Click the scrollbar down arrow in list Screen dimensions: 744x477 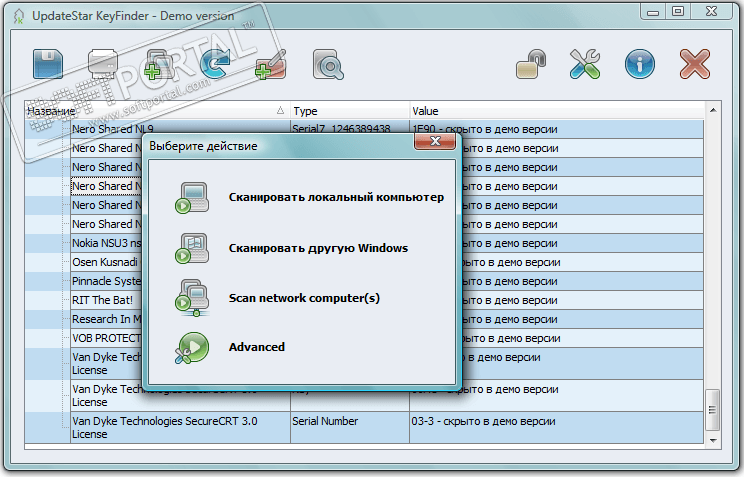tap(713, 440)
